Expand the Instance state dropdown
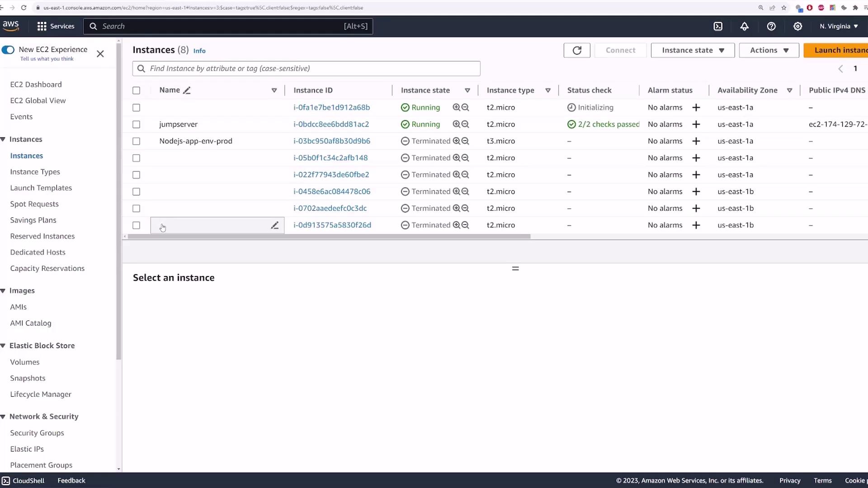Image resolution: width=868 pixels, height=488 pixels. click(x=693, y=50)
